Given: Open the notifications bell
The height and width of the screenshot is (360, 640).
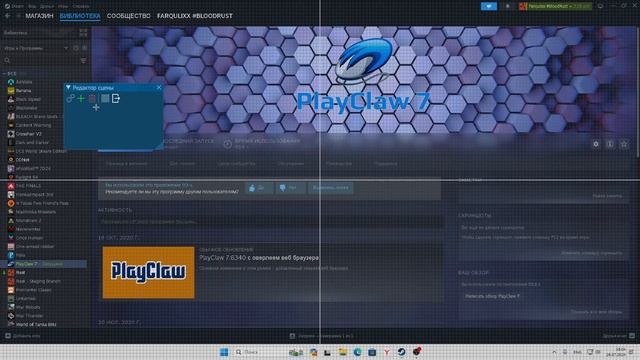Looking at the screenshot, I should click(x=507, y=6).
